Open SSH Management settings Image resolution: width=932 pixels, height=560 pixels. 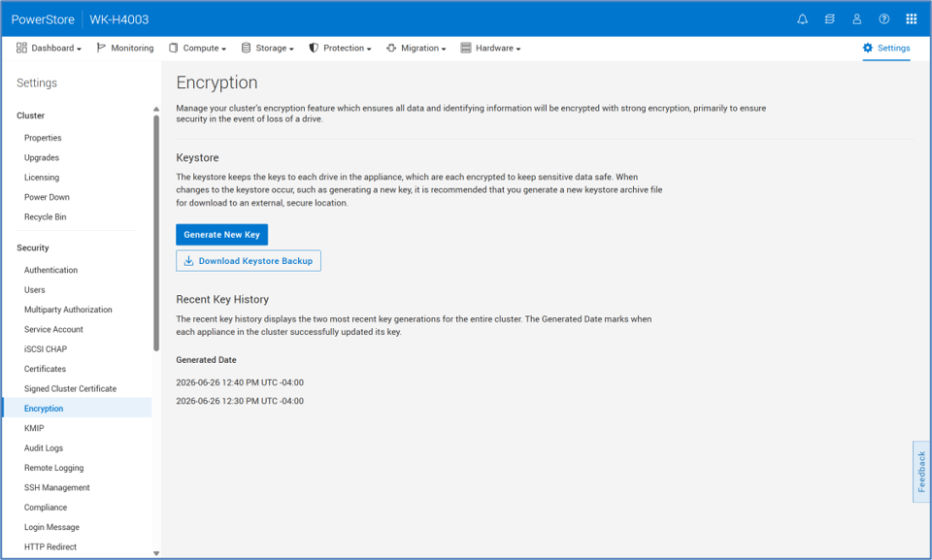point(57,487)
